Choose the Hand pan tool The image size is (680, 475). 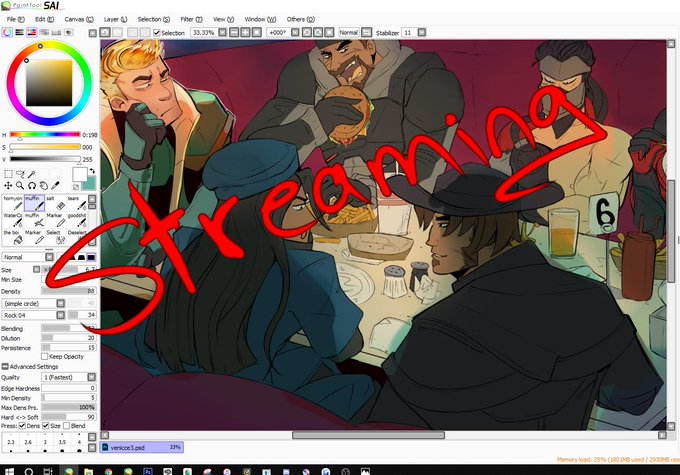[43, 186]
